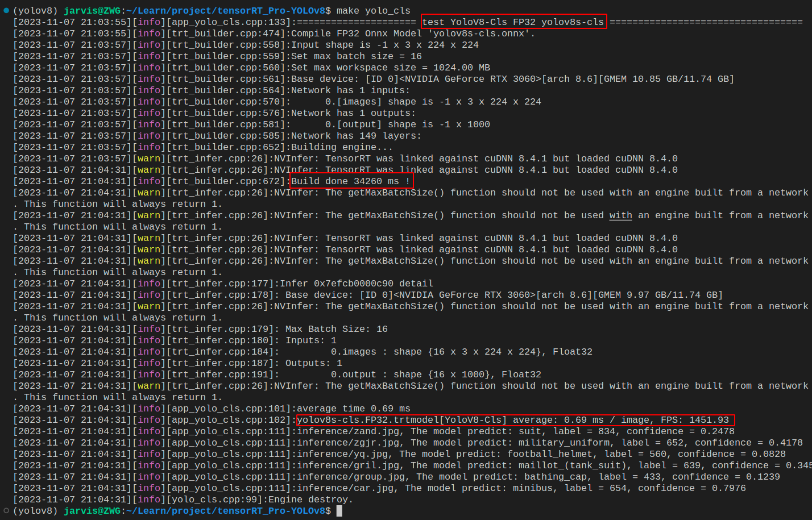
Task: Click 'Infer 0x7efcb0000c90 detail' message
Action: (357, 284)
